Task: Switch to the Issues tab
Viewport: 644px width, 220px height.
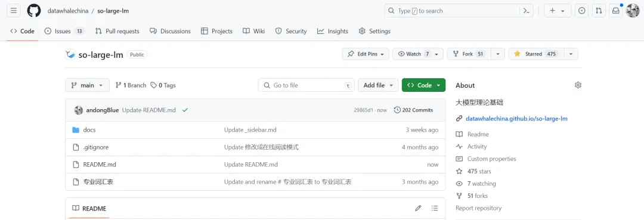Action: pyautogui.click(x=64, y=31)
